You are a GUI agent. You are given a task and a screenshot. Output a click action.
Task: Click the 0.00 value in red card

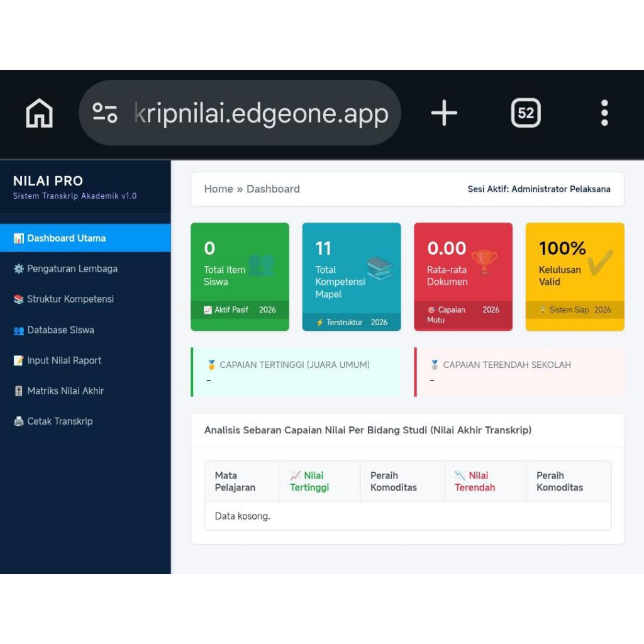pos(447,248)
